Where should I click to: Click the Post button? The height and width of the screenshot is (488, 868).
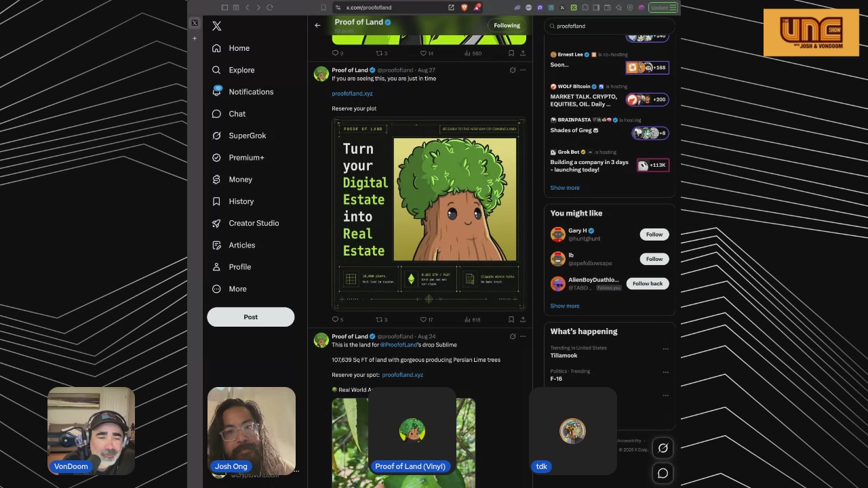pos(250,317)
